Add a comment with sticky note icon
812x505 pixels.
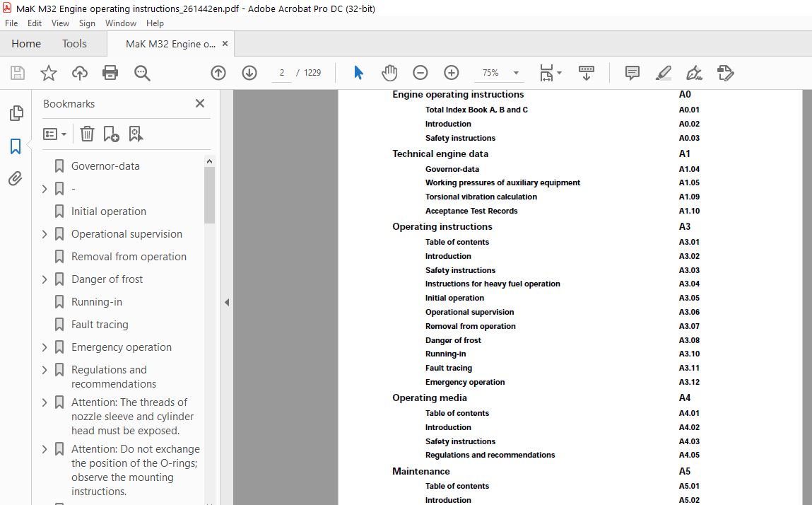[x=632, y=73]
